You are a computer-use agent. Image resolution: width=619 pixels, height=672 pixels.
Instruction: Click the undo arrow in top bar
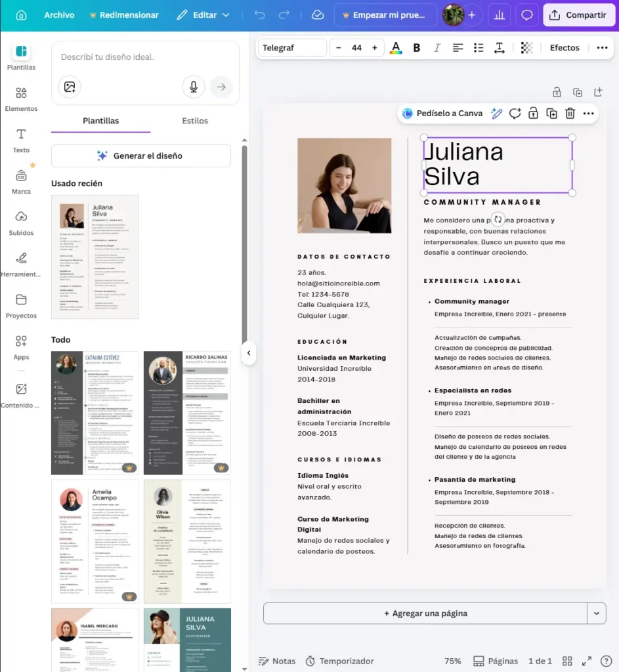click(x=260, y=15)
